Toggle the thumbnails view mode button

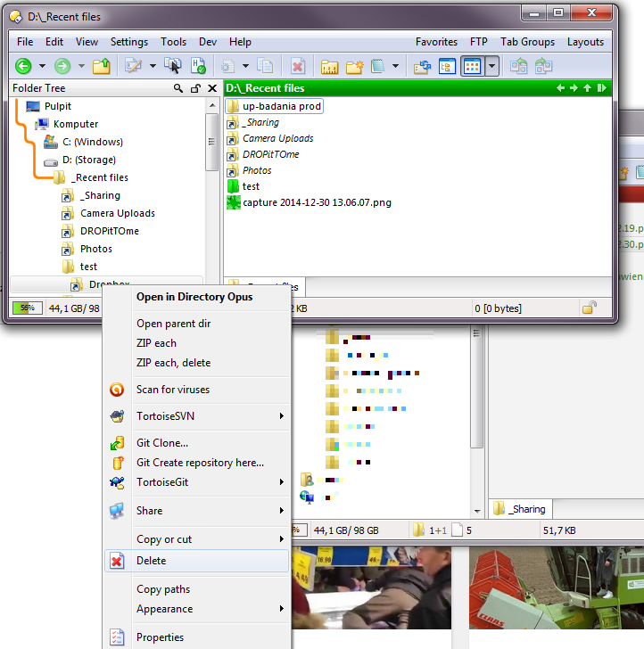pyautogui.click(x=473, y=66)
